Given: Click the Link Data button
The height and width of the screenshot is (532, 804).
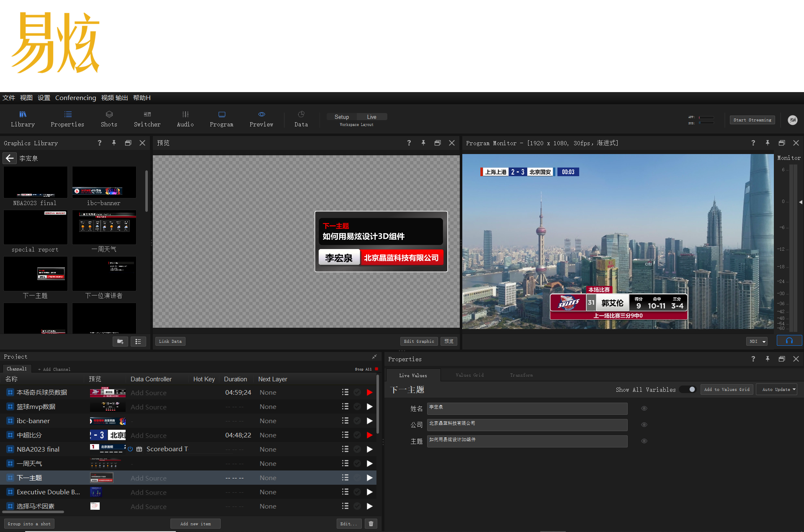Looking at the screenshot, I should (x=170, y=342).
